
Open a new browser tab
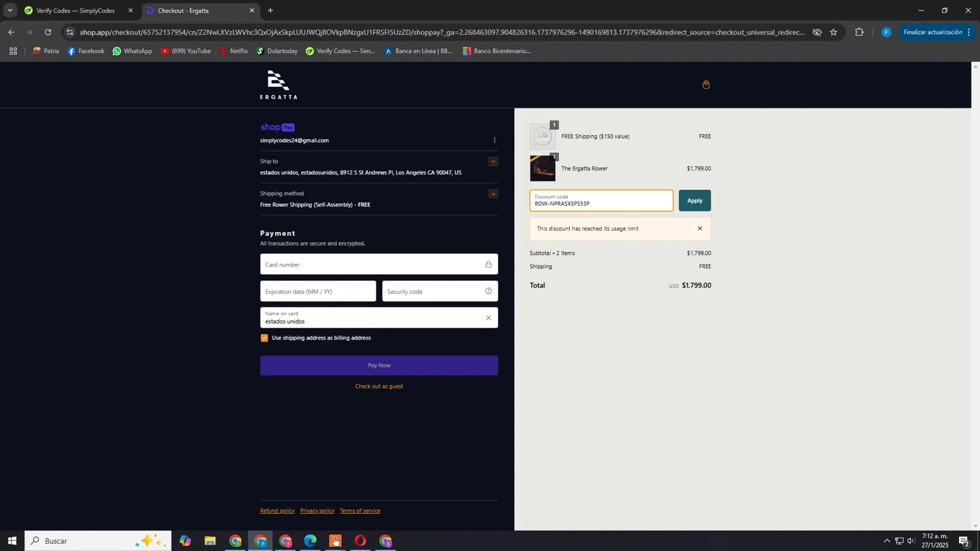(x=270, y=10)
